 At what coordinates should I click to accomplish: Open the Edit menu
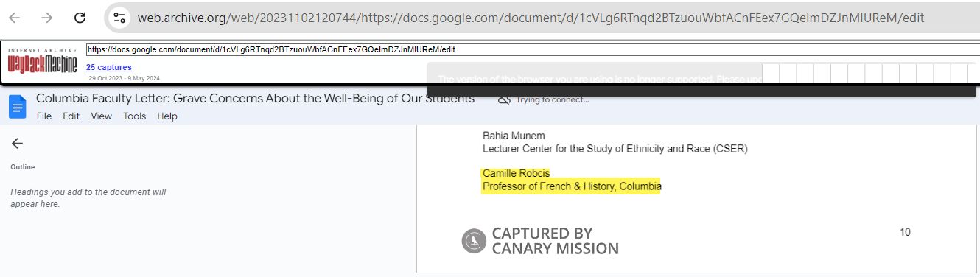[71, 116]
